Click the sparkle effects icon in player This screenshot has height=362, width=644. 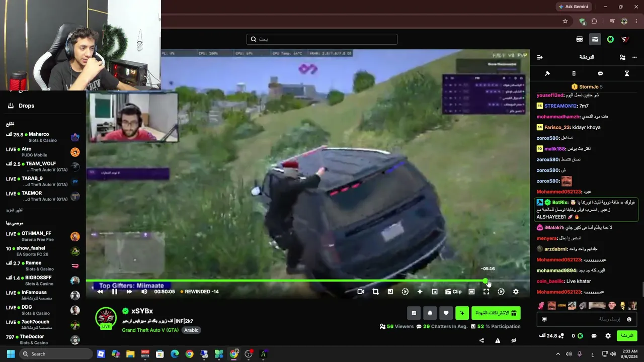(x=420, y=292)
